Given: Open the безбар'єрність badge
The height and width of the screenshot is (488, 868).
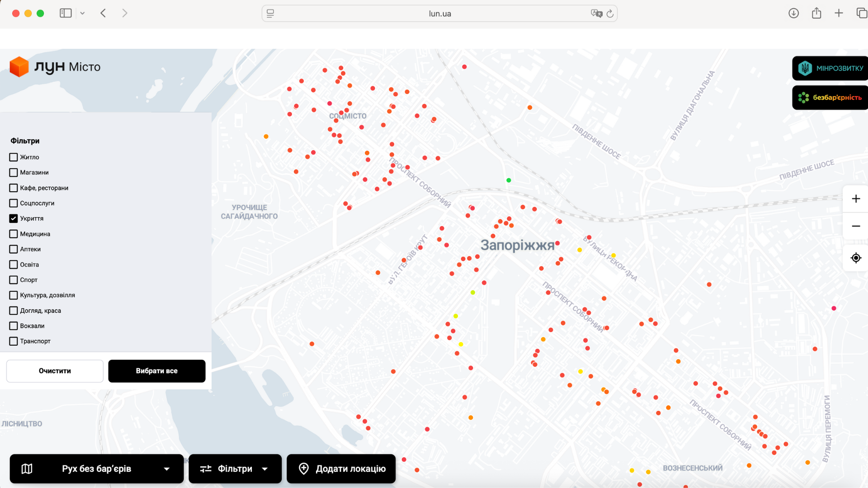Looking at the screenshot, I should pyautogui.click(x=830, y=98).
